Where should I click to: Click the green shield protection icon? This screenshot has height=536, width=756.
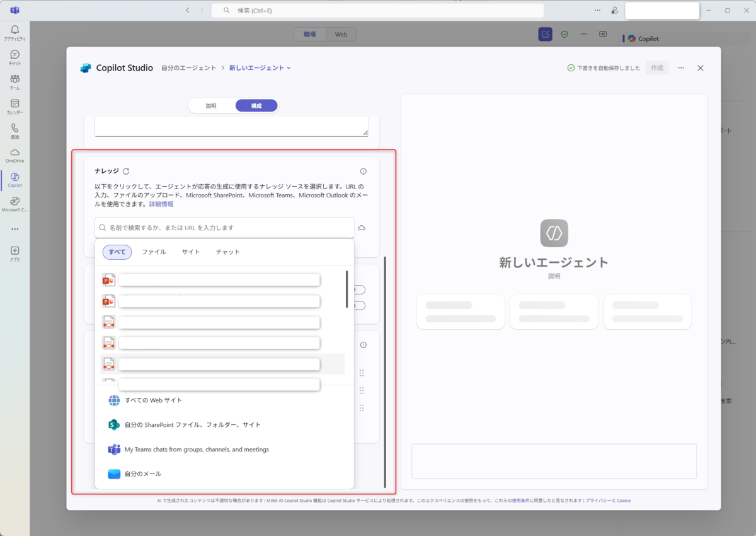click(x=564, y=34)
